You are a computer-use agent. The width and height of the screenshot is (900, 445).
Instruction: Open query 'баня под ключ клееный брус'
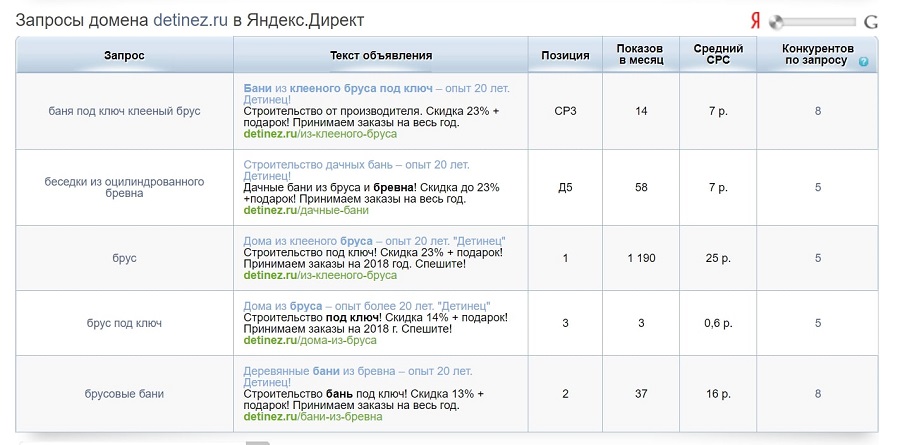[125, 111]
